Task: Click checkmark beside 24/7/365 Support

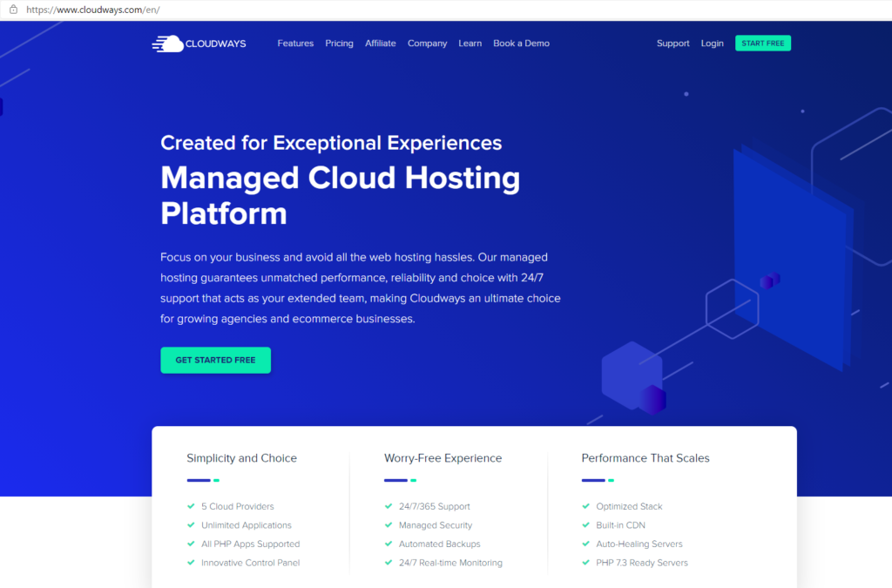Action: 389,506
